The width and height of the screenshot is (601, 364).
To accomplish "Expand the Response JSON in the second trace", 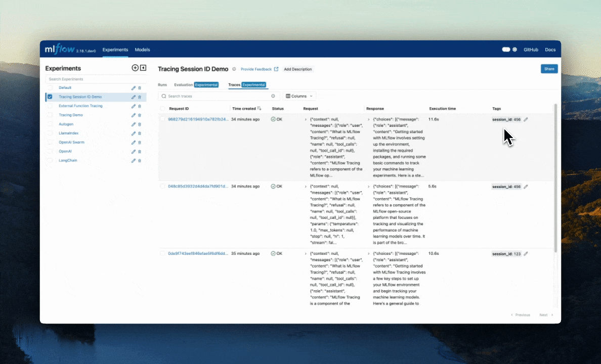I will click(368, 187).
